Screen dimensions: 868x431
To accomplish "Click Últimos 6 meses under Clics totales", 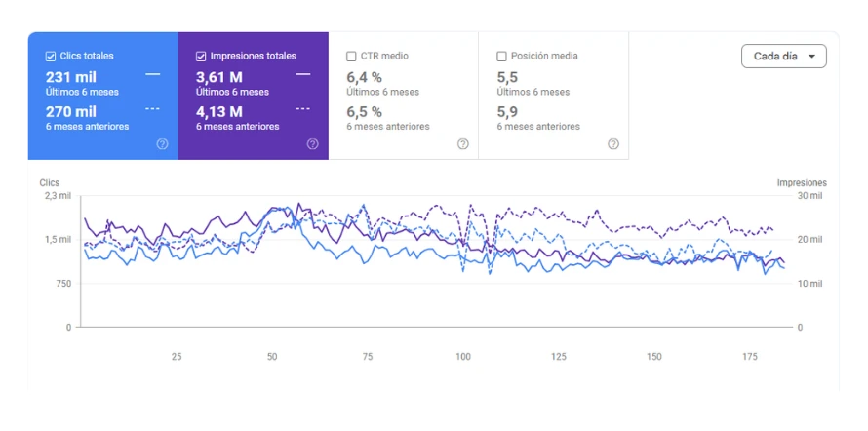I will (82, 92).
